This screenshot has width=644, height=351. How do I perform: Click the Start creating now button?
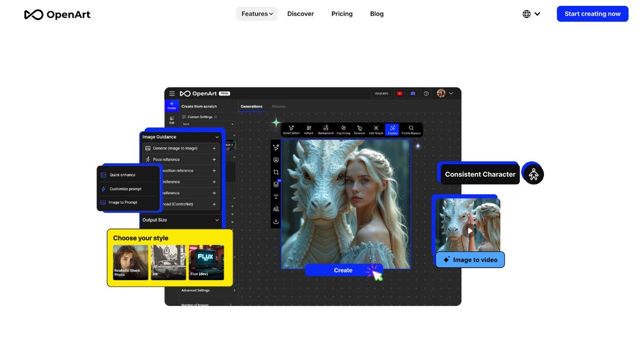click(x=592, y=14)
